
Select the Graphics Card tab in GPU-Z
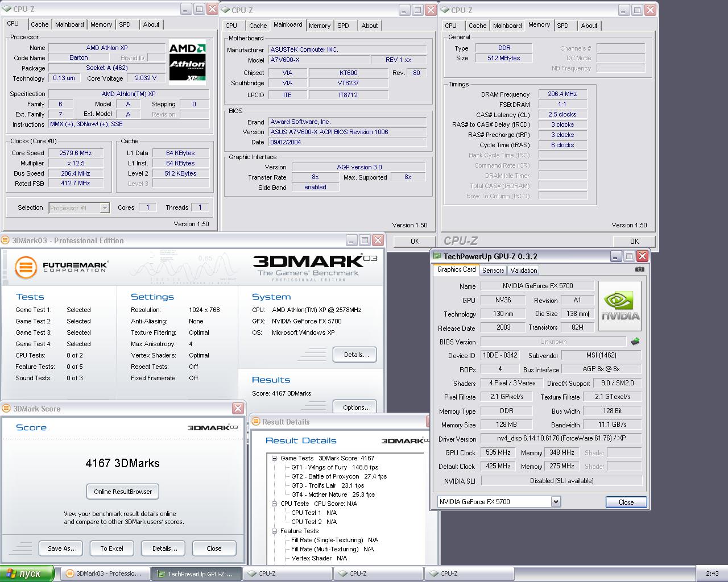456,269
